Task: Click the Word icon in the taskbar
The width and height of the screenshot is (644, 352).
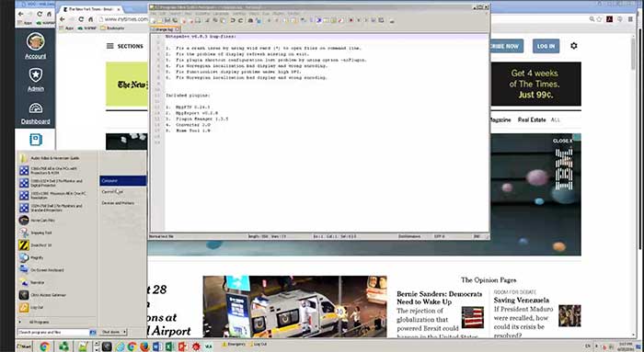Action: (x=157, y=346)
